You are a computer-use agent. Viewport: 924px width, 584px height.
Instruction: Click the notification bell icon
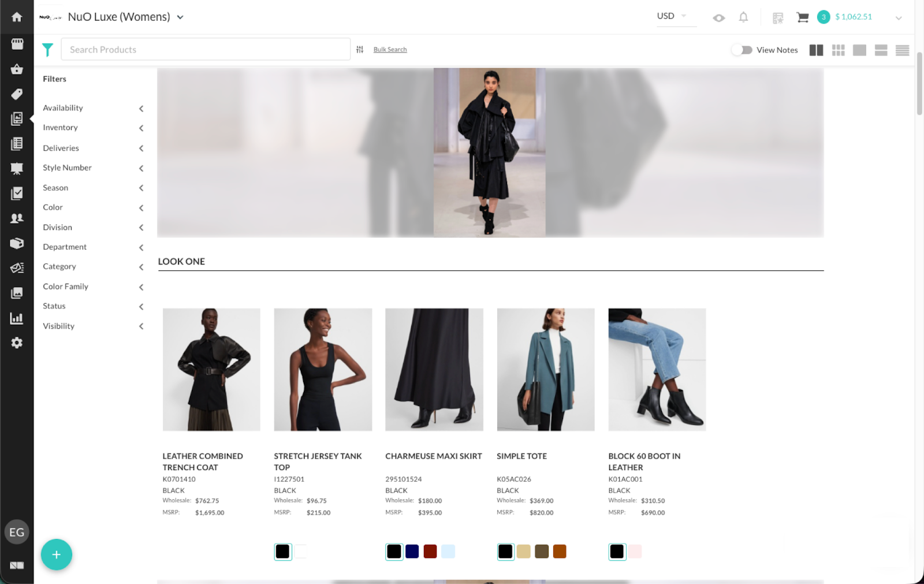(744, 16)
